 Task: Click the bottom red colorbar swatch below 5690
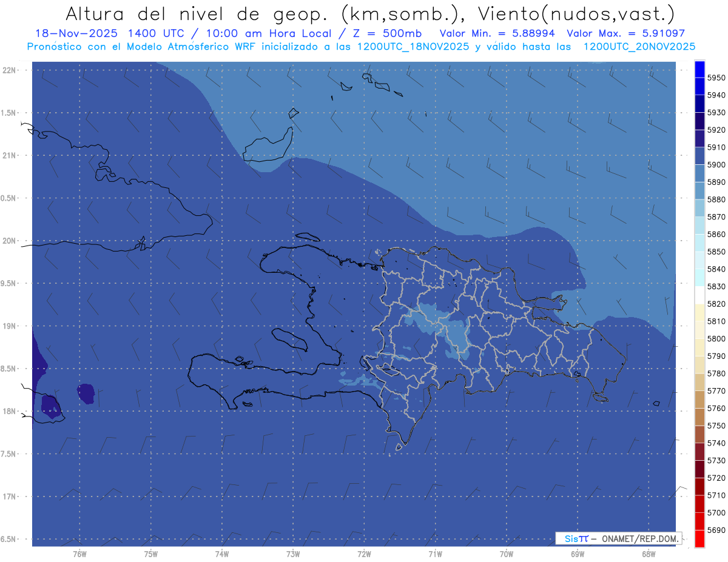click(x=699, y=538)
